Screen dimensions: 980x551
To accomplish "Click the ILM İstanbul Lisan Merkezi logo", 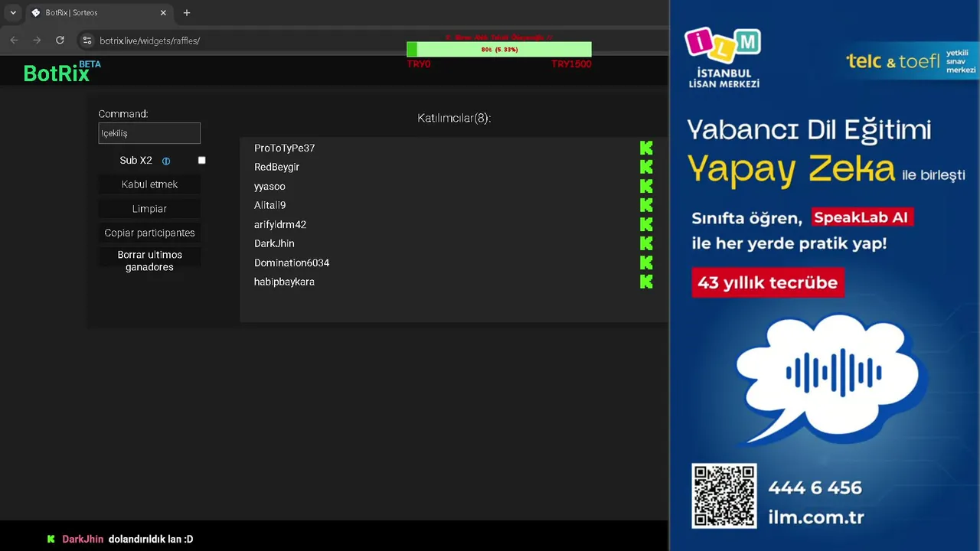I will tap(724, 58).
